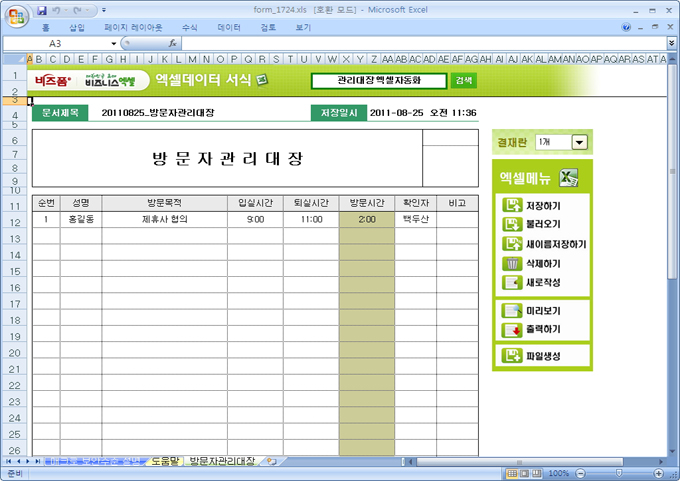Image resolution: width=680 pixels, height=481 pixels.
Task: Click the cell with 홍길동
Action: (81, 219)
